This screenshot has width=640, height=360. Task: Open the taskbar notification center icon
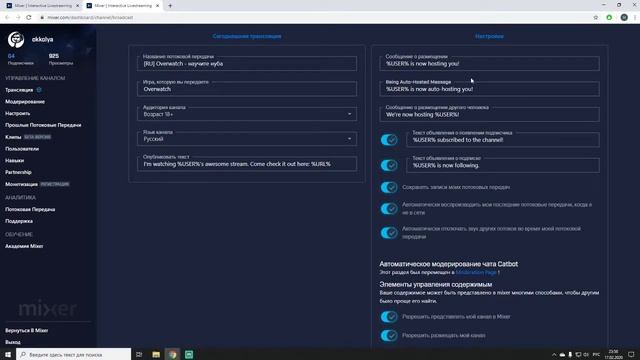631,354
